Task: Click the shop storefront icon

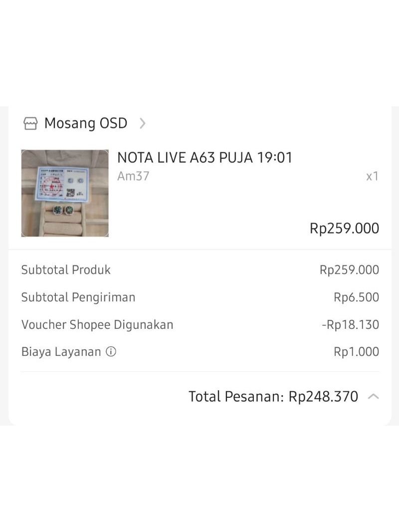Action: (x=30, y=123)
